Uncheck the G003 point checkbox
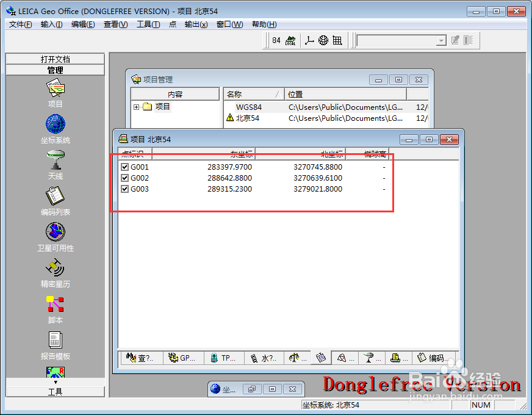 [125, 189]
